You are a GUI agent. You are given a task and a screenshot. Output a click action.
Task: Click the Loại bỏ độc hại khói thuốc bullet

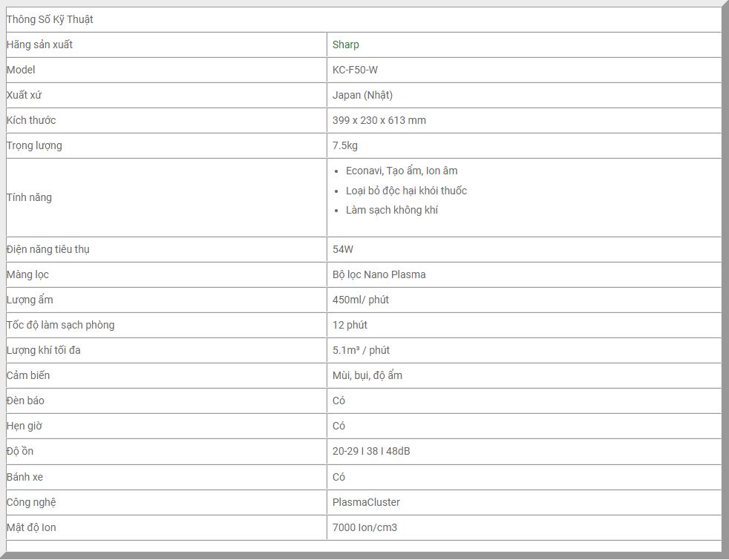pos(406,191)
